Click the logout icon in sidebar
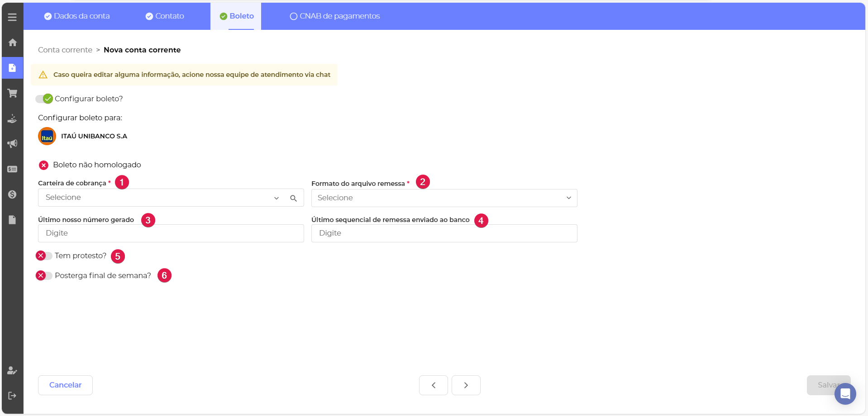Viewport: 868px width, 416px height. pyautogui.click(x=12, y=396)
